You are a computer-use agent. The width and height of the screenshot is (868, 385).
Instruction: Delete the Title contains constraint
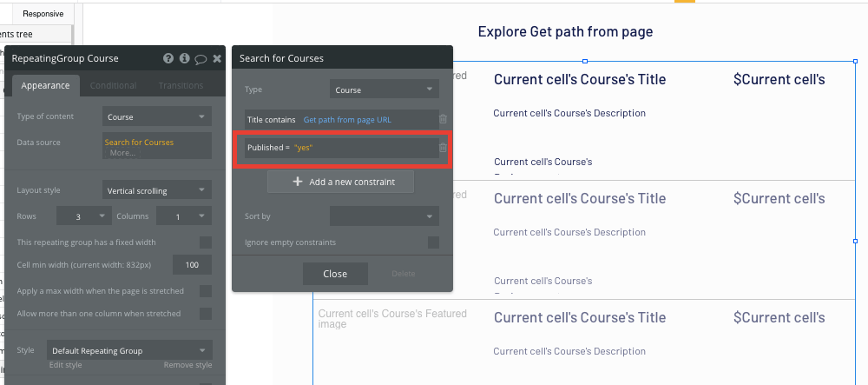tap(443, 119)
